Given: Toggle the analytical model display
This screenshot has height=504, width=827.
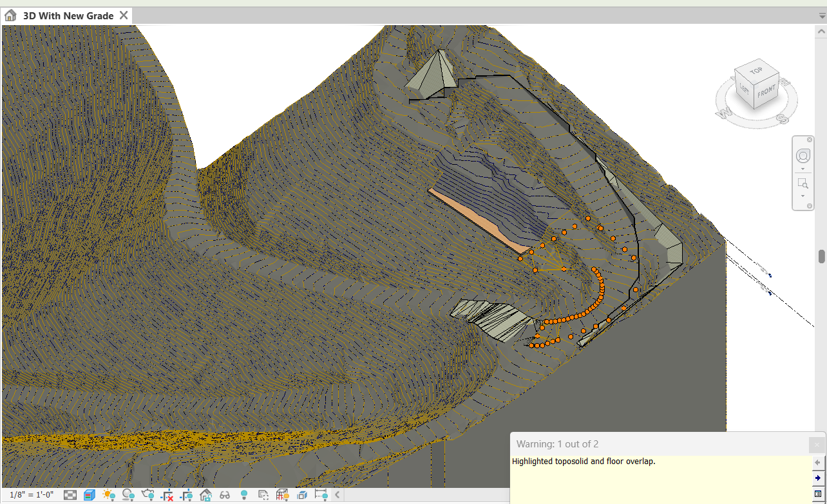Looking at the screenshot, I should click(282, 495).
